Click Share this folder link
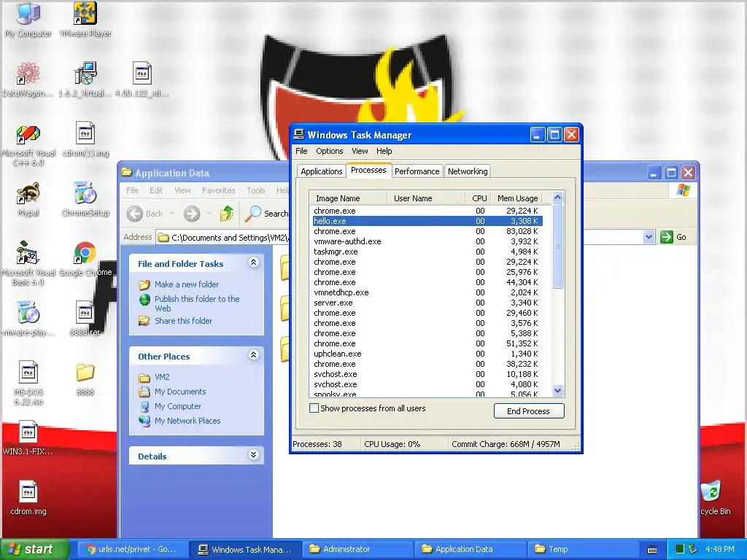Image resolution: width=747 pixels, height=560 pixels. pos(183,321)
